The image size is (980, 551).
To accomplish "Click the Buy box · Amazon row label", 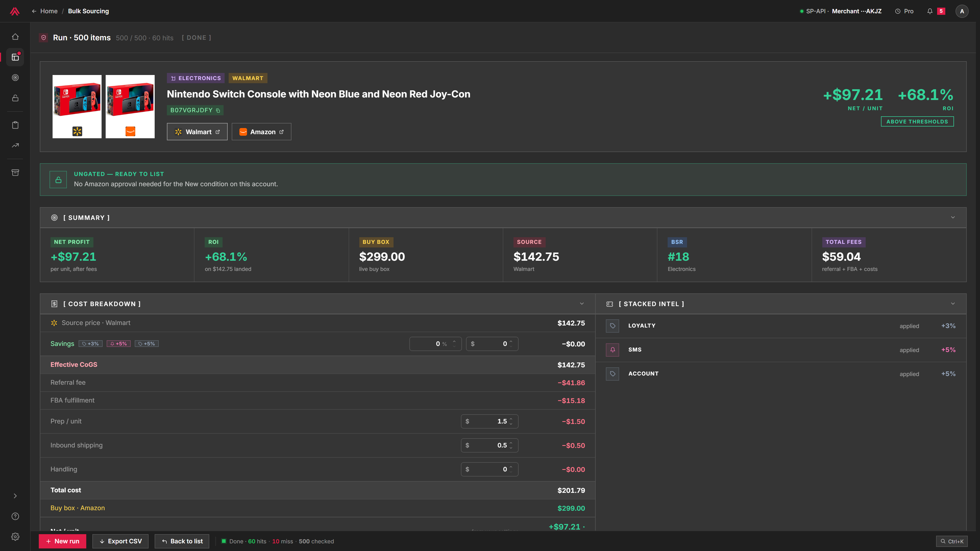I will 78,508.
